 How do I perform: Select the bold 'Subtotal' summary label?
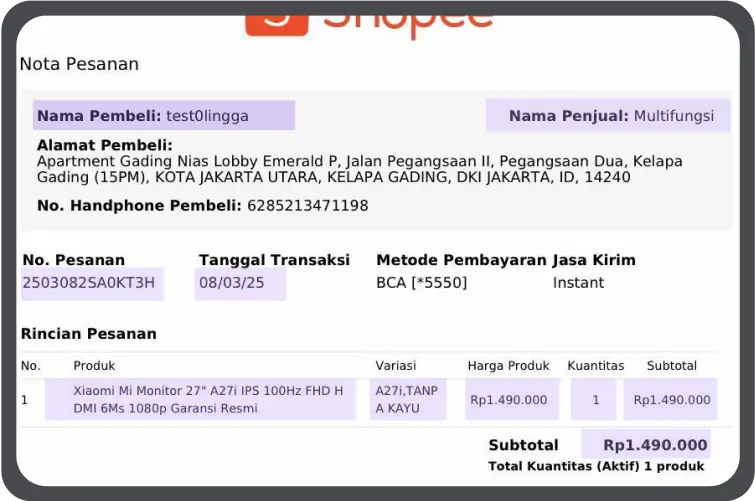(x=523, y=445)
